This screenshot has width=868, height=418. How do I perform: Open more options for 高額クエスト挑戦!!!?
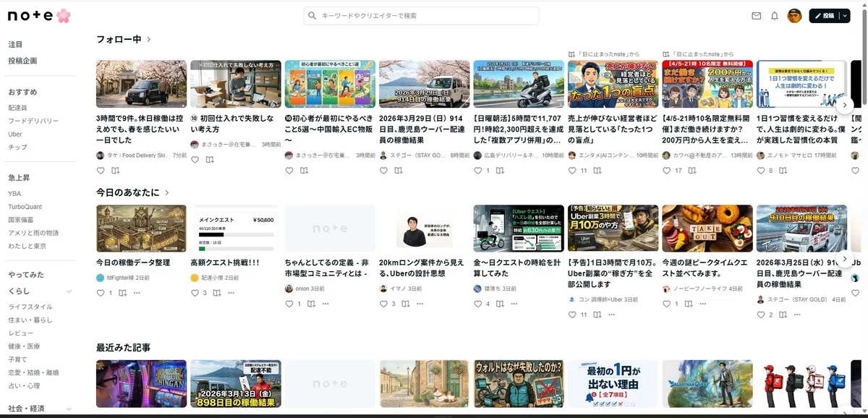231,293
